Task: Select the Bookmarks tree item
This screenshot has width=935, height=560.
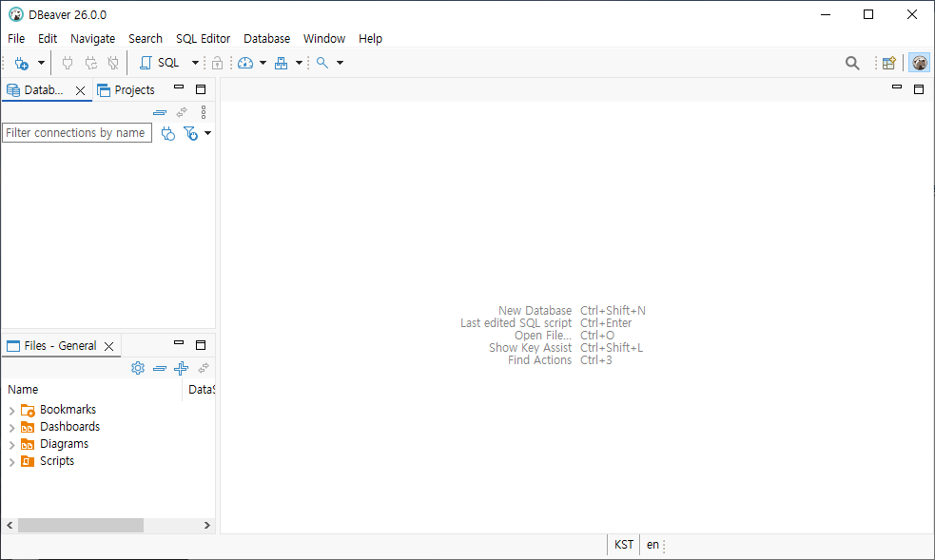Action: (68, 410)
